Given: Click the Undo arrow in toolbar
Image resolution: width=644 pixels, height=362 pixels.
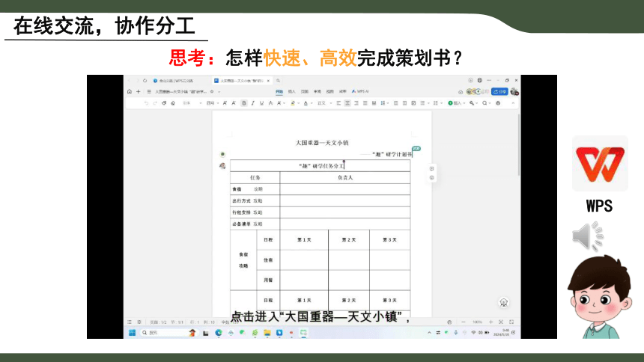Looking at the screenshot, I should 146,103.
